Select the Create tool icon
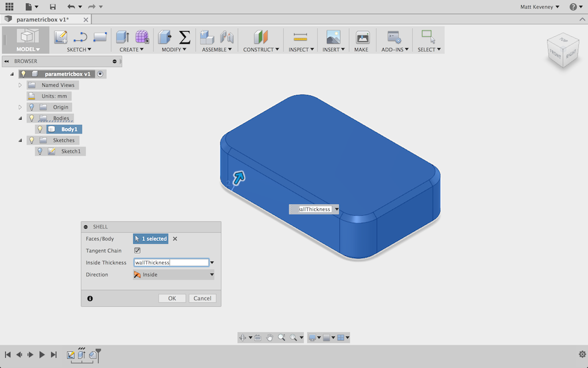Viewport: 588px width, 368px height. pyautogui.click(x=122, y=36)
